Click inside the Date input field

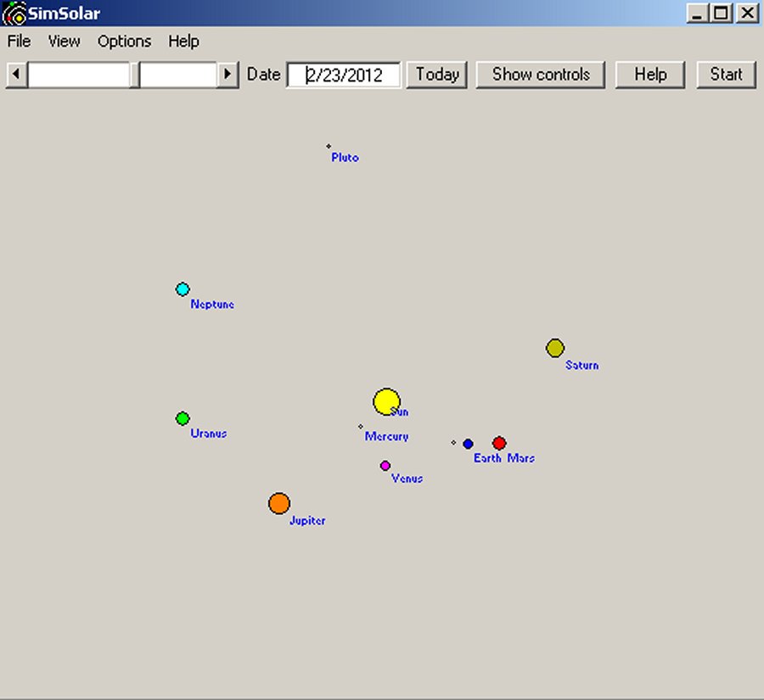[x=344, y=75]
